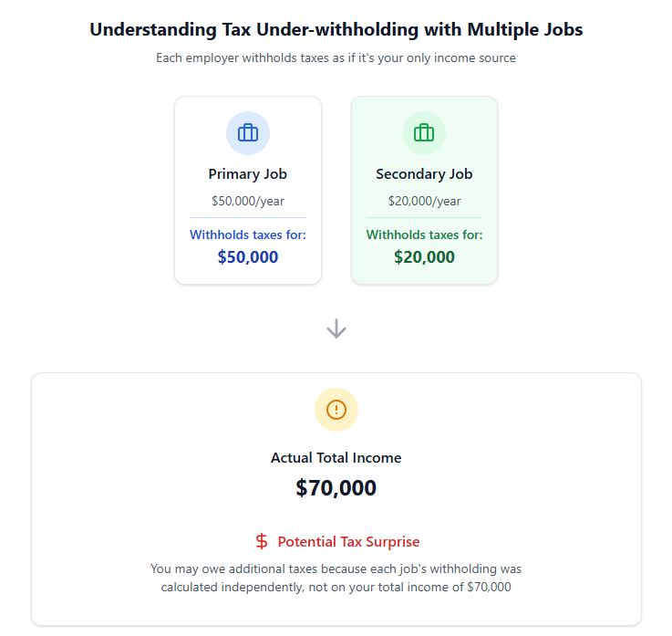Click the Actual Total Income label
Viewport: 672px width, 636px height.
pos(336,458)
